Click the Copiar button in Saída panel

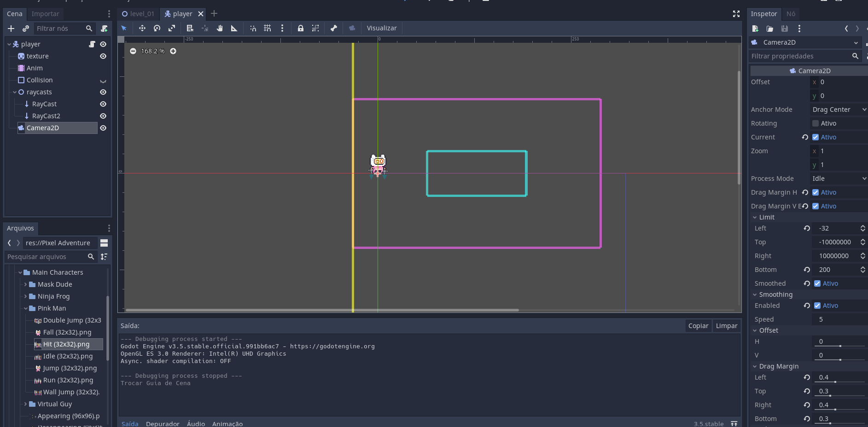pos(698,325)
